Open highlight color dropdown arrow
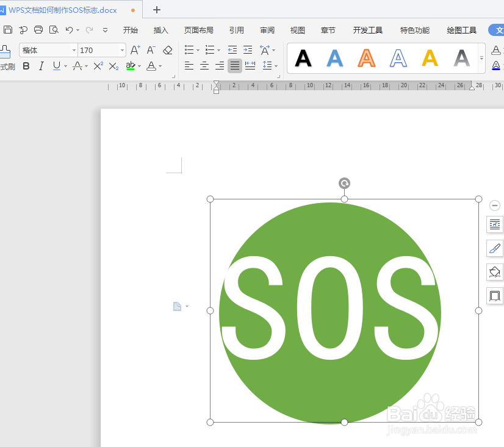The width and height of the screenshot is (504, 447). coord(139,66)
